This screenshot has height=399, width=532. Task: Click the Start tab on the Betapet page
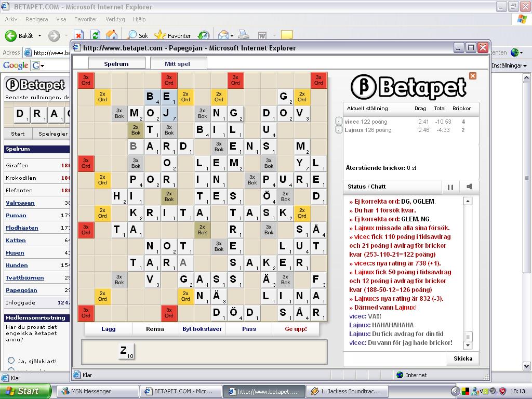[x=18, y=134]
